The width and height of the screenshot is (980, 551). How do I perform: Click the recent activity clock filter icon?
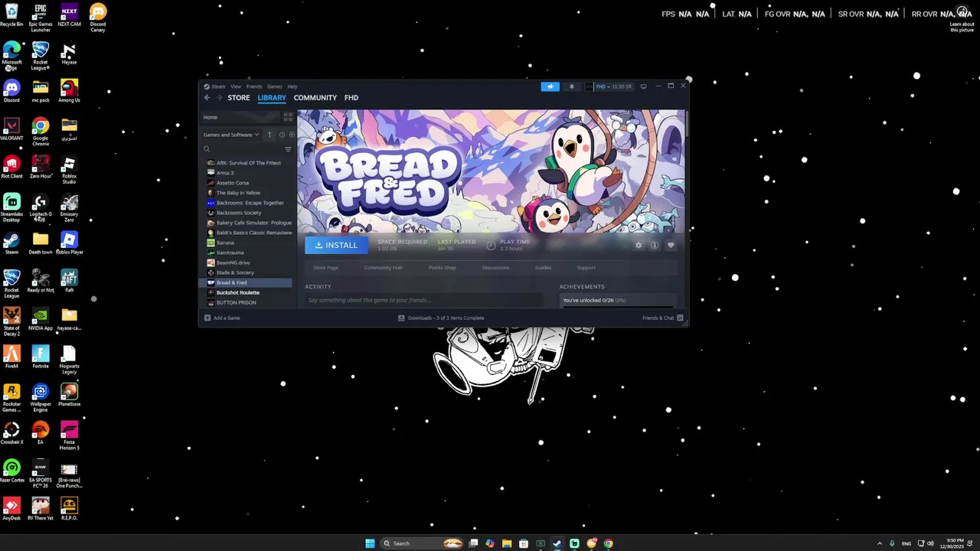pos(282,135)
